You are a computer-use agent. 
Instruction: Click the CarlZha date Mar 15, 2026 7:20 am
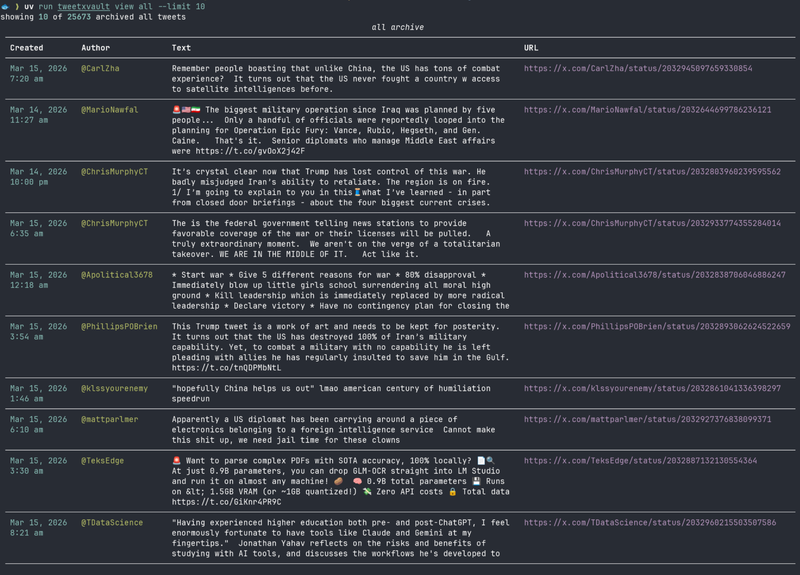tap(38, 73)
